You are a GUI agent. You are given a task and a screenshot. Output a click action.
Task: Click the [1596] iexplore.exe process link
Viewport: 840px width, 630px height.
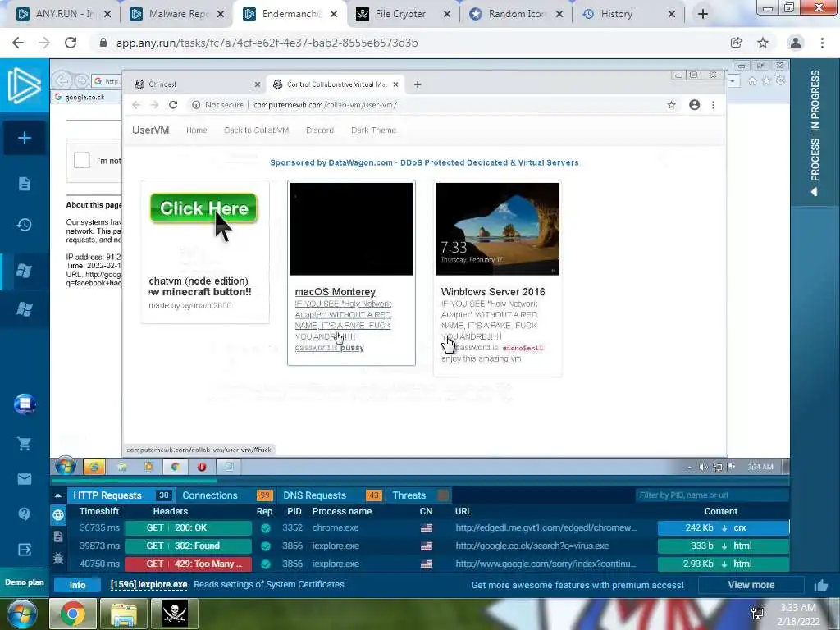pos(148,584)
